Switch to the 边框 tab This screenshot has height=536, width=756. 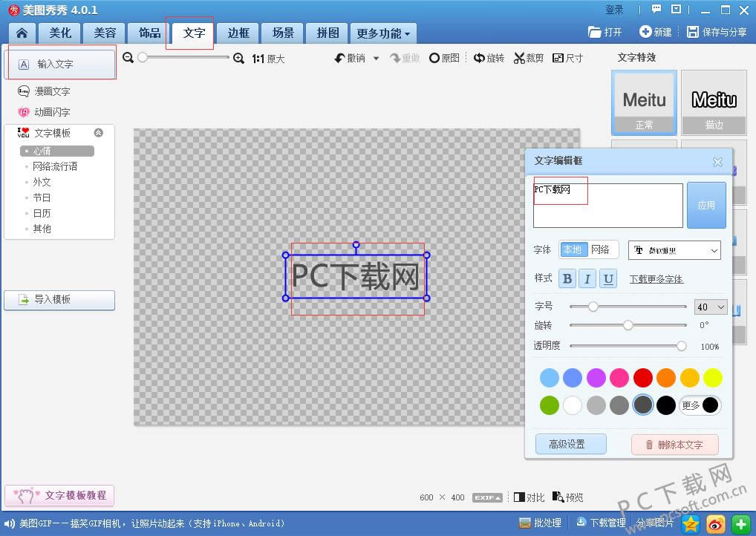[x=238, y=33]
